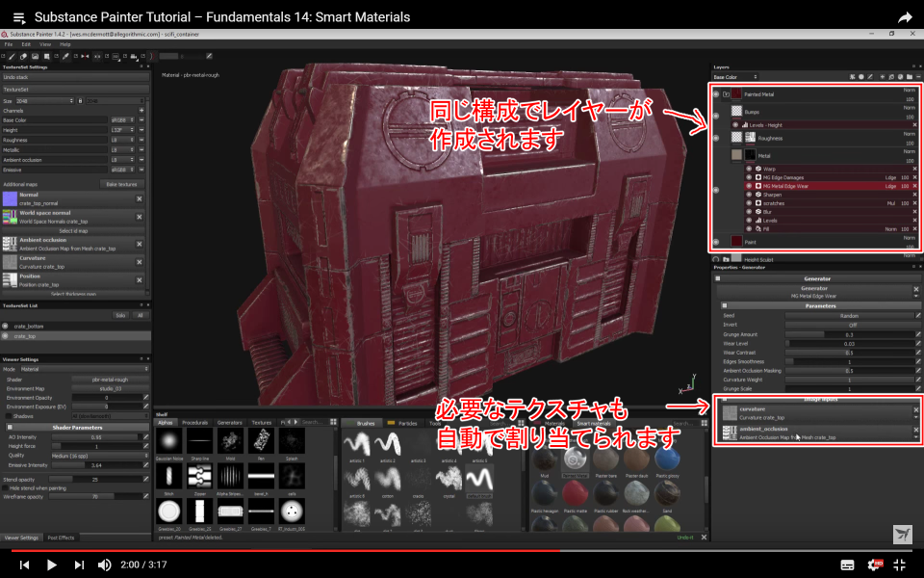The width and height of the screenshot is (924, 578).
Task: Toggle the symmetry mirror tool
Action: [x=85, y=56]
